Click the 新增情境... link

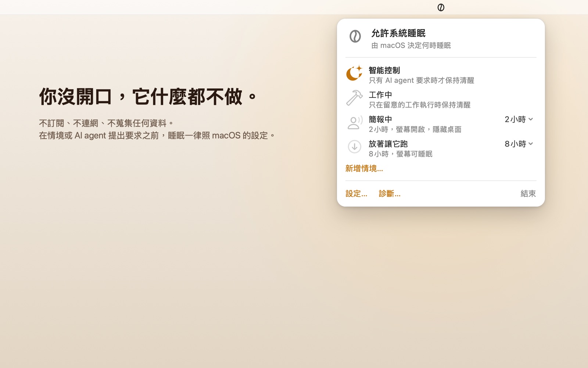click(364, 169)
